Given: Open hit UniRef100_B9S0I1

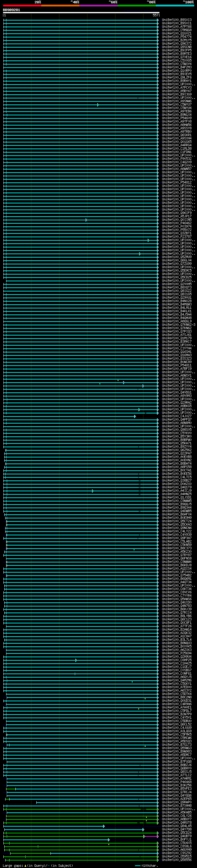Looking at the screenshot, I should coord(176,23).
